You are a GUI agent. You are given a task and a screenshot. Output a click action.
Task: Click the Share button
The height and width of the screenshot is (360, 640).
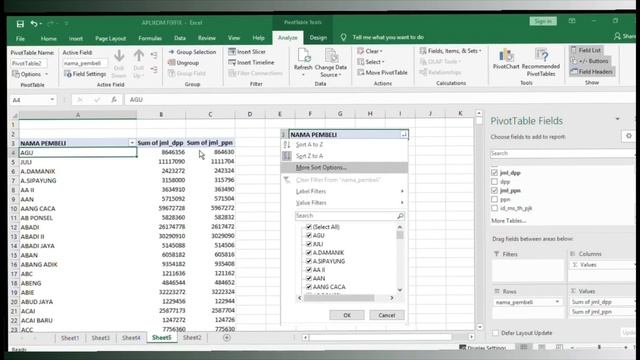[x=624, y=36]
